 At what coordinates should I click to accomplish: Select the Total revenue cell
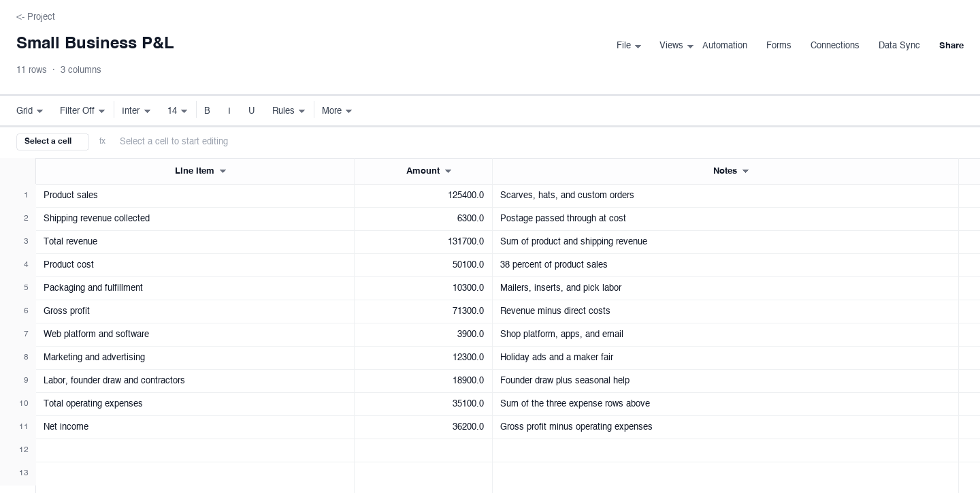[x=195, y=242]
